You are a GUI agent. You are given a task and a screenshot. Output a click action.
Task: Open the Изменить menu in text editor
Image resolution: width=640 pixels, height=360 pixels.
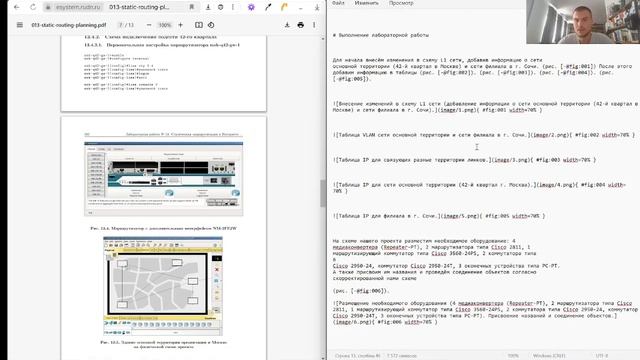(366, 3)
